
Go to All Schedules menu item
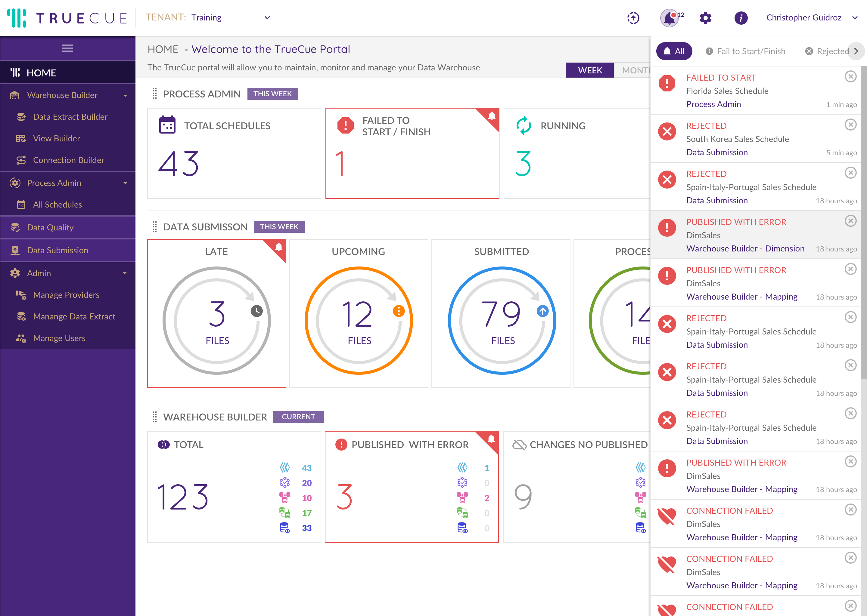[57, 205]
